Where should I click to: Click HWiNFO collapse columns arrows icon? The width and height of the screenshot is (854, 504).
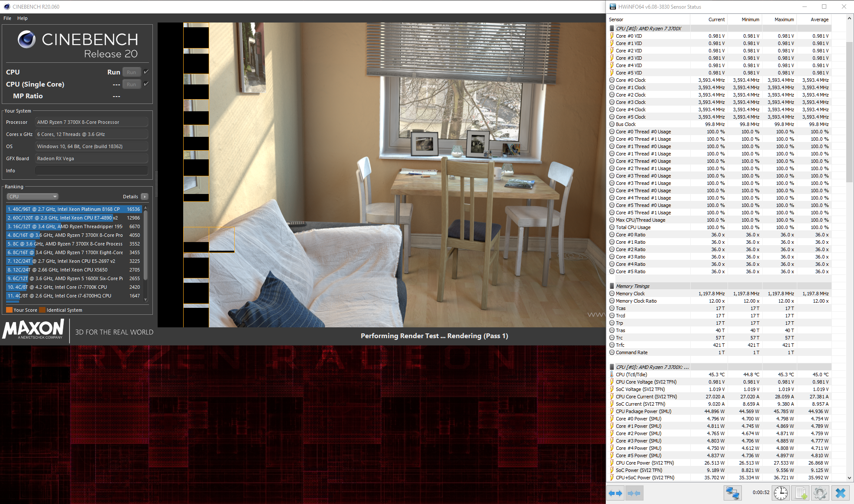pyautogui.click(x=634, y=493)
